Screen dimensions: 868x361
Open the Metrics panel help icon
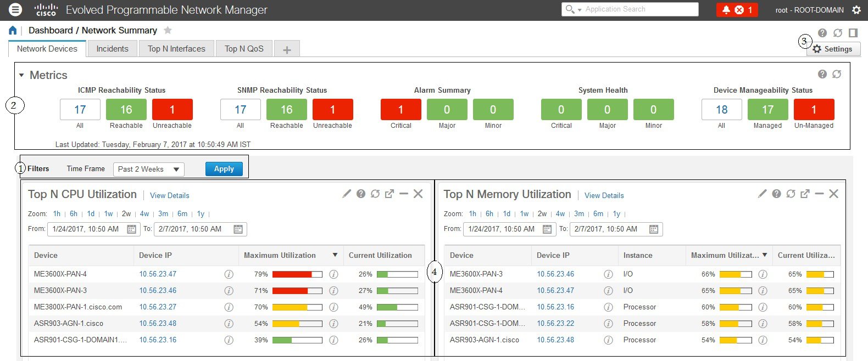click(x=822, y=74)
